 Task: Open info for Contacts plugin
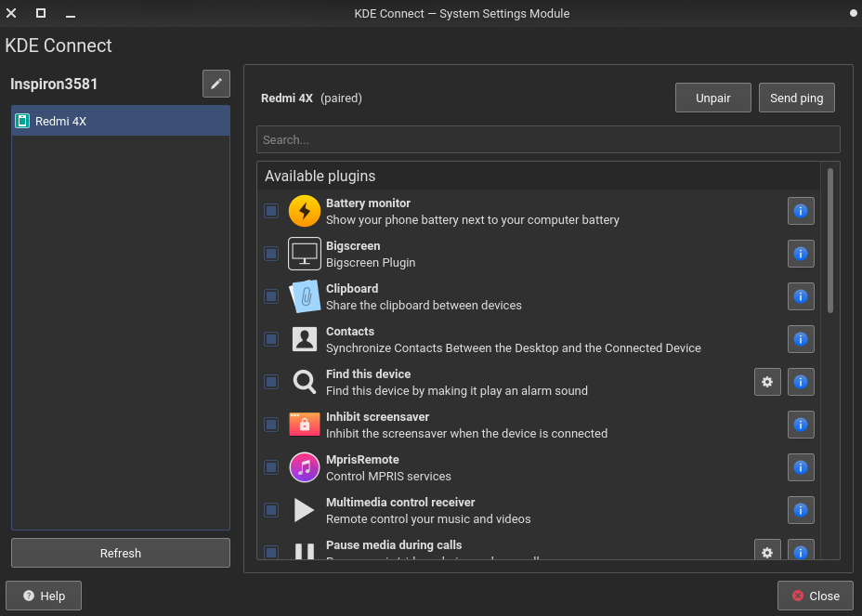(801, 339)
